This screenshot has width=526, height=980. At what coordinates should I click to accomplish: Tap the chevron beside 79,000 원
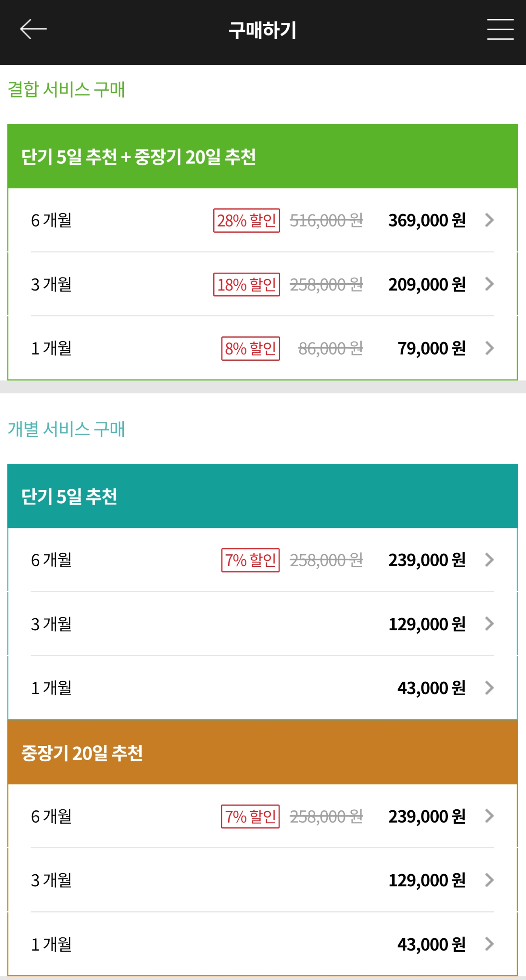tap(489, 348)
